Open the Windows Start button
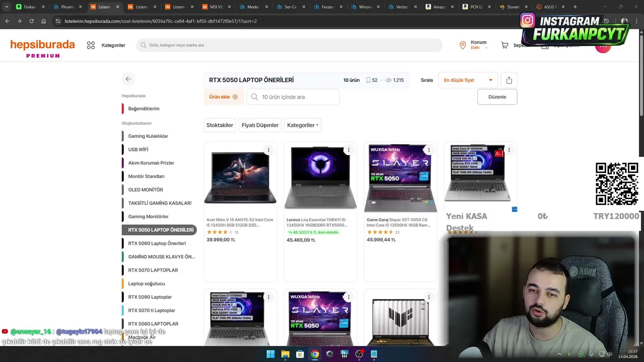This screenshot has width=644, height=362. click(270, 354)
